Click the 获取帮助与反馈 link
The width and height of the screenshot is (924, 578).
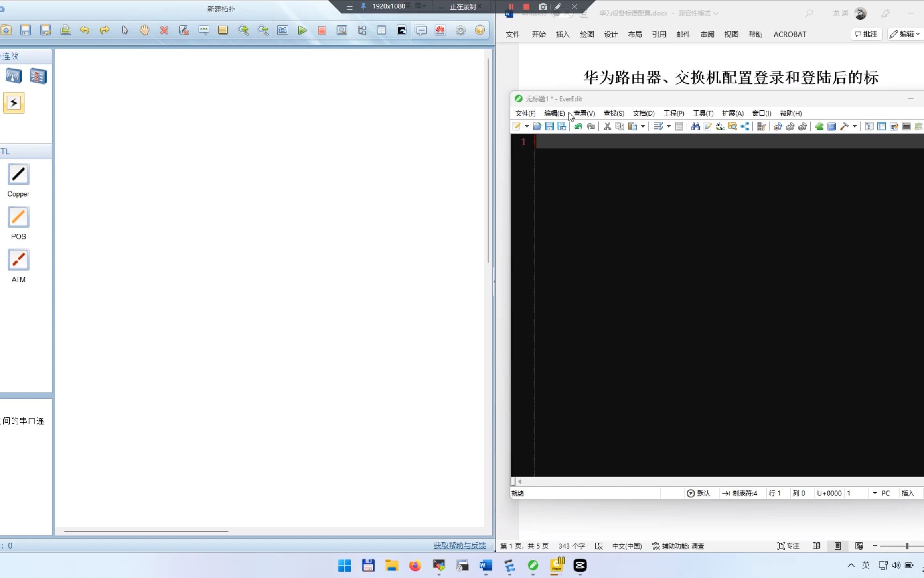460,545
